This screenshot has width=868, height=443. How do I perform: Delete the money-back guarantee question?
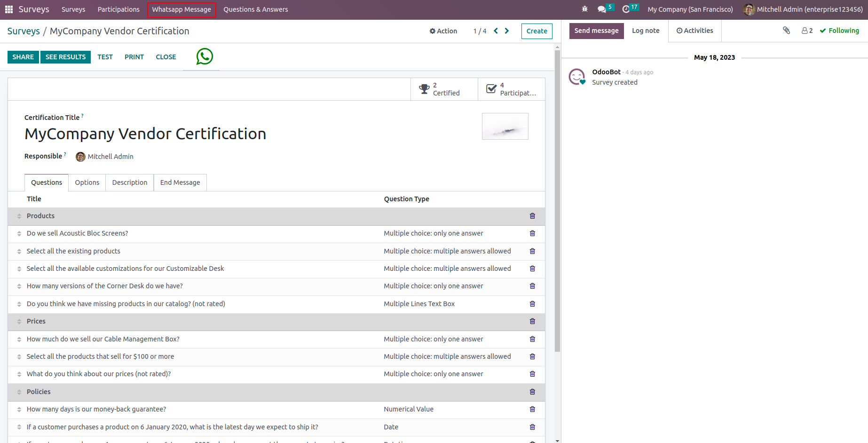(x=532, y=409)
